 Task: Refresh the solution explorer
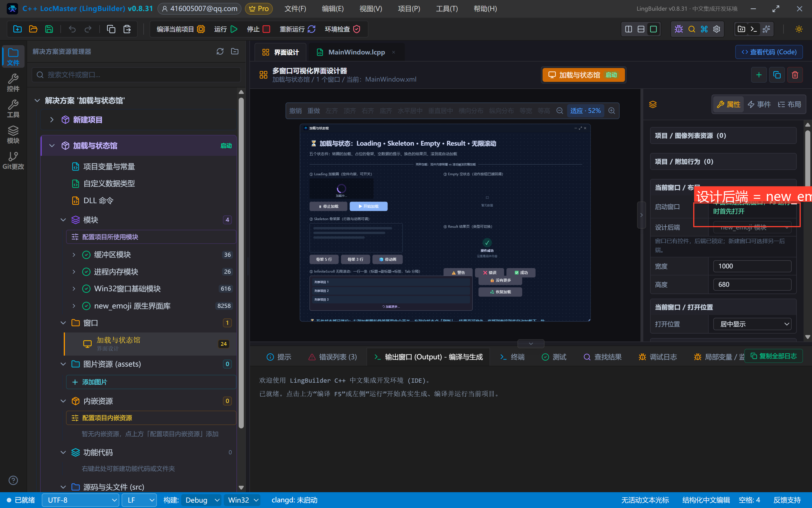tap(220, 51)
